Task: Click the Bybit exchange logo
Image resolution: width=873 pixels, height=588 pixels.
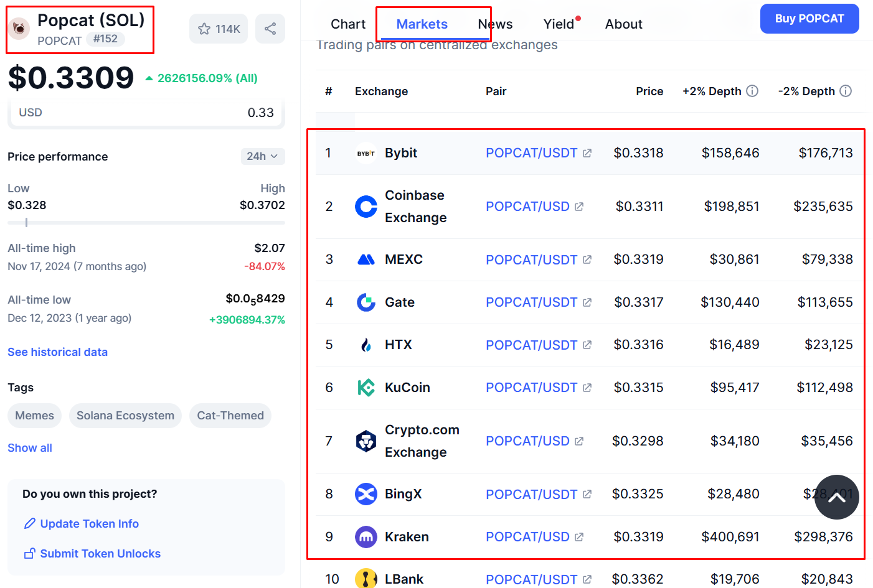Action: 366,153
